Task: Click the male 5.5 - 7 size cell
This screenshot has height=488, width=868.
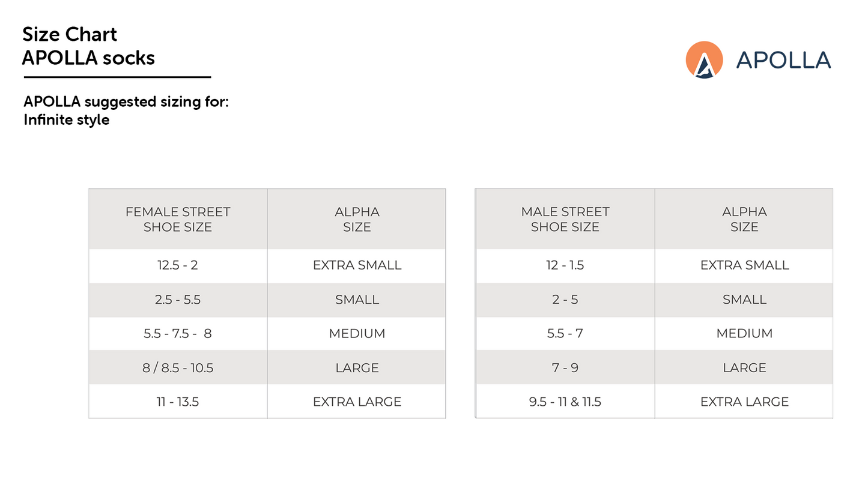Action: pos(565,333)
